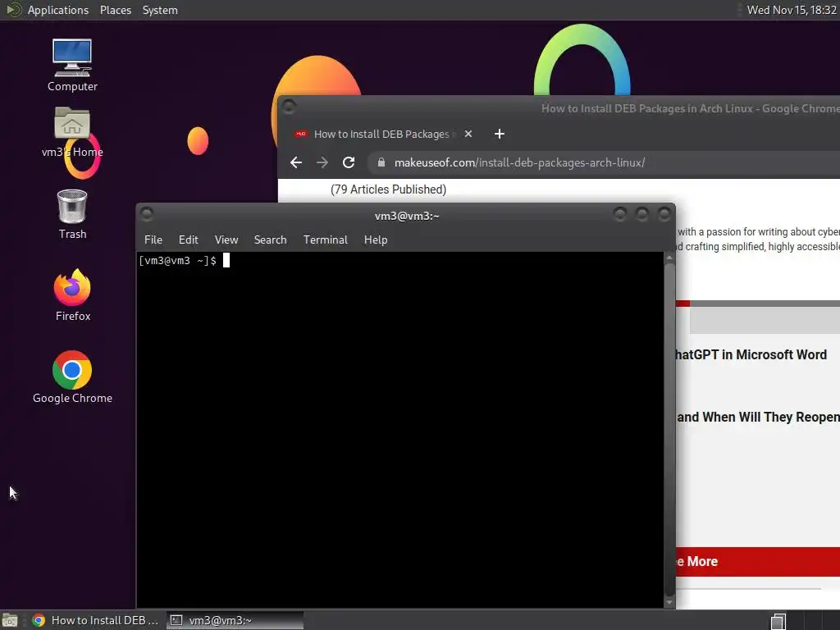
Task: Switch to Chrome via taskbar button
Action: coord(95,620)
